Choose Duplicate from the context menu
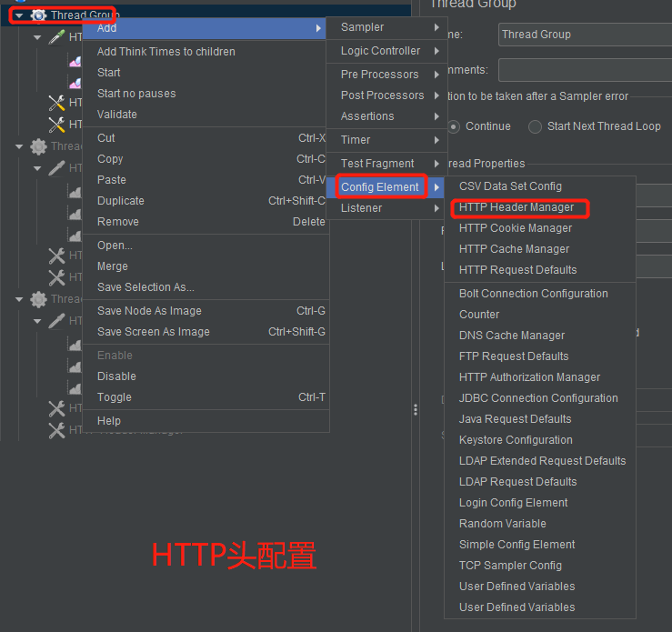This screenshot has height=632, width=672. tap(121, 201)
